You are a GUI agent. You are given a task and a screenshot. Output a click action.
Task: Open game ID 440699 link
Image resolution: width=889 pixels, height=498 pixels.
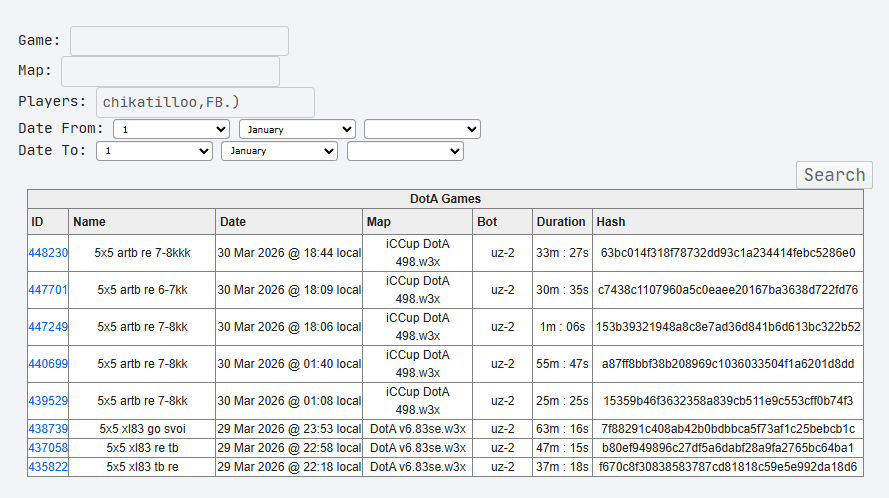pyautogui.click(x=48, y=364)
